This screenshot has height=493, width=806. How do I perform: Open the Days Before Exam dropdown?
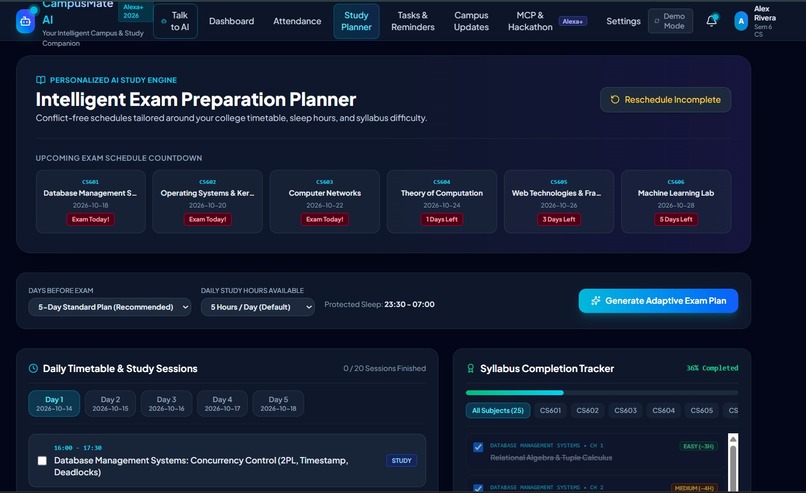pos(110,307)
